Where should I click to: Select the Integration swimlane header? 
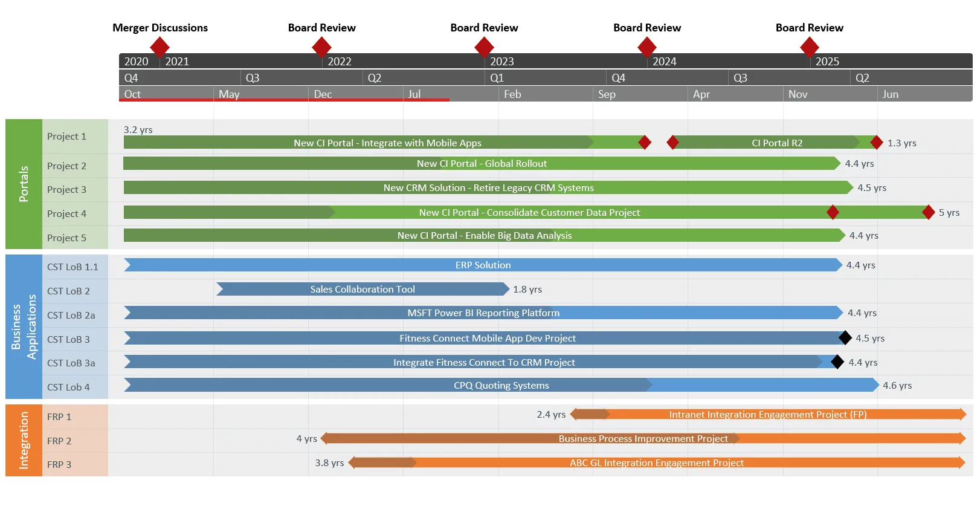click(24, 440)
